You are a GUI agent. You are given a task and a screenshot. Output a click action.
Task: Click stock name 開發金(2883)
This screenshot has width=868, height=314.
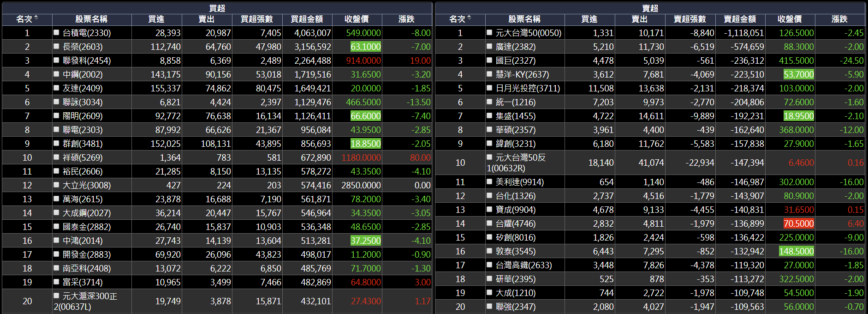(x=87, y=254)
